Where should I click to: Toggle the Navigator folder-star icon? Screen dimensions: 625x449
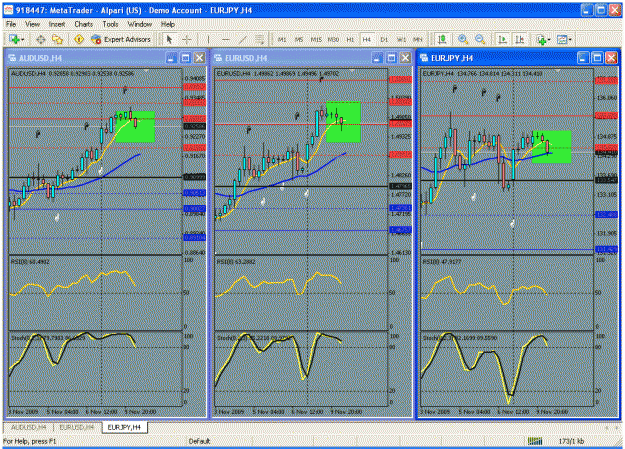pyautogui.click(x=58, y=39)
